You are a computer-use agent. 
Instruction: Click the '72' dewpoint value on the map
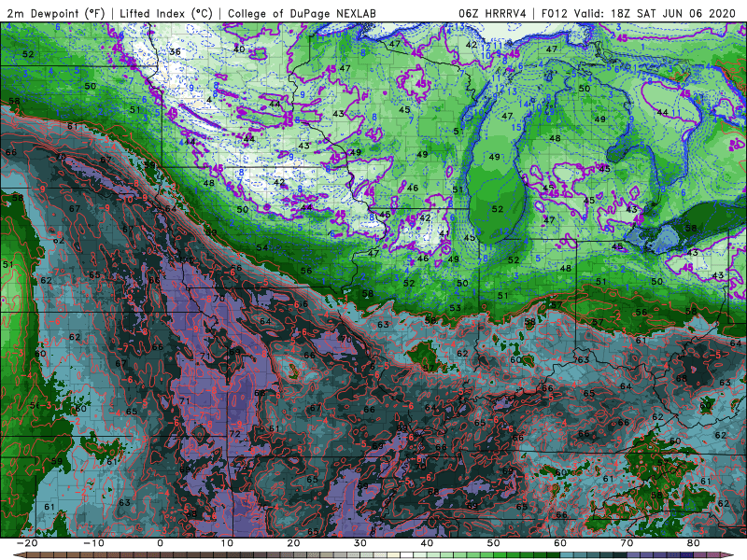[x=234, y=434]
